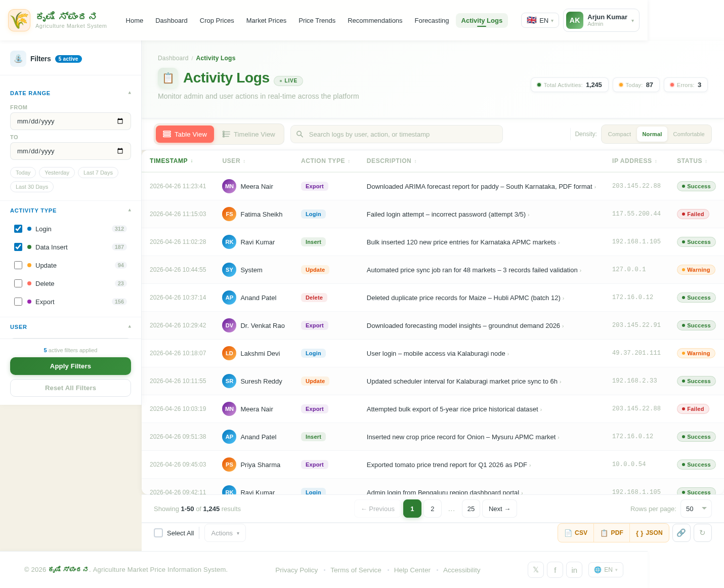Export logs as PDF
The height and width of the screenshot is (588, 724).
[612, 533]
